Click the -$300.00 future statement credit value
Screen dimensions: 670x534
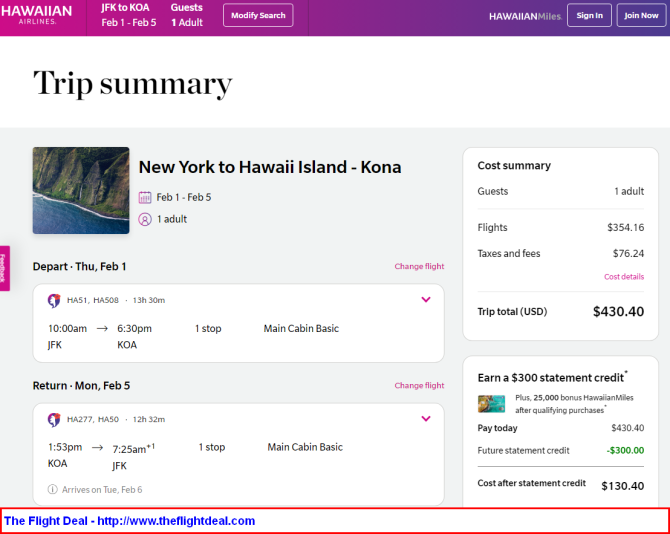pos(625,450)
